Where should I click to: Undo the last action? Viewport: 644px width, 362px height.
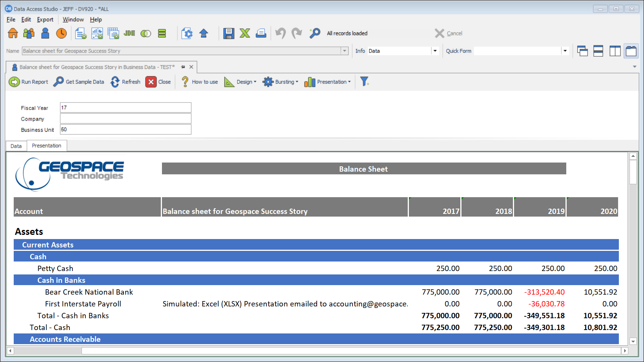(x=281, y=33)
